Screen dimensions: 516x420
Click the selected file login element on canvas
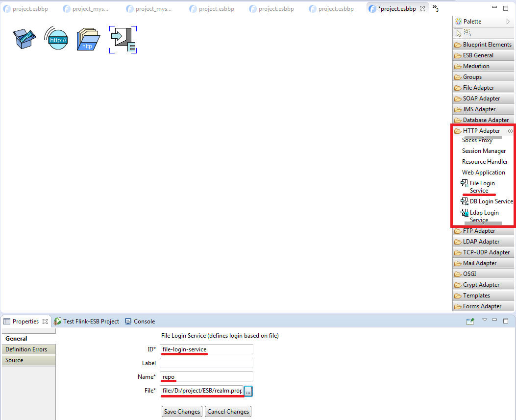pyautogui.click(x=123, y=40)
